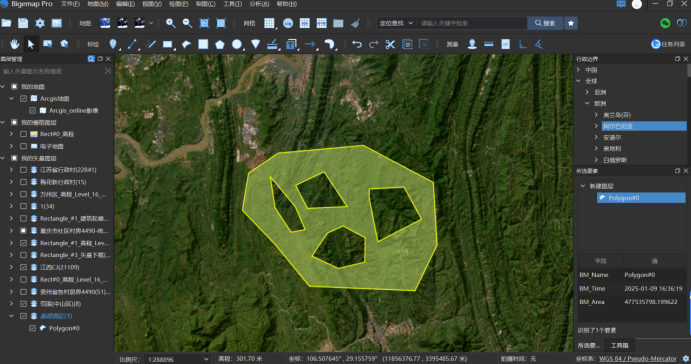691x364 pixels.
Task: Click the BM_Time value cell
Action: coord(653,289)
